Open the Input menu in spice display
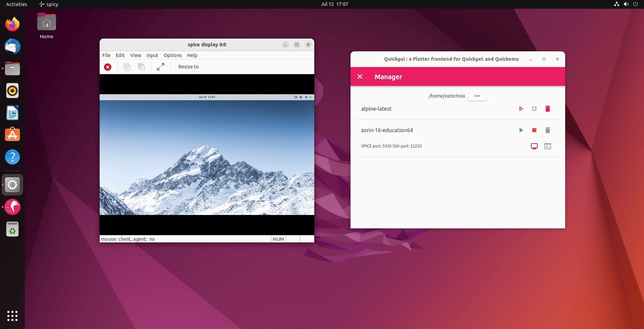The height and width of the screenshot is (329, 644). click(x=152, y=55)
